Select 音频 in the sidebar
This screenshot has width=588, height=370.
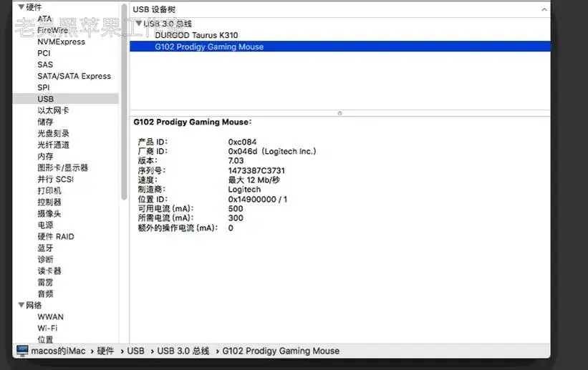pos(45,294)
